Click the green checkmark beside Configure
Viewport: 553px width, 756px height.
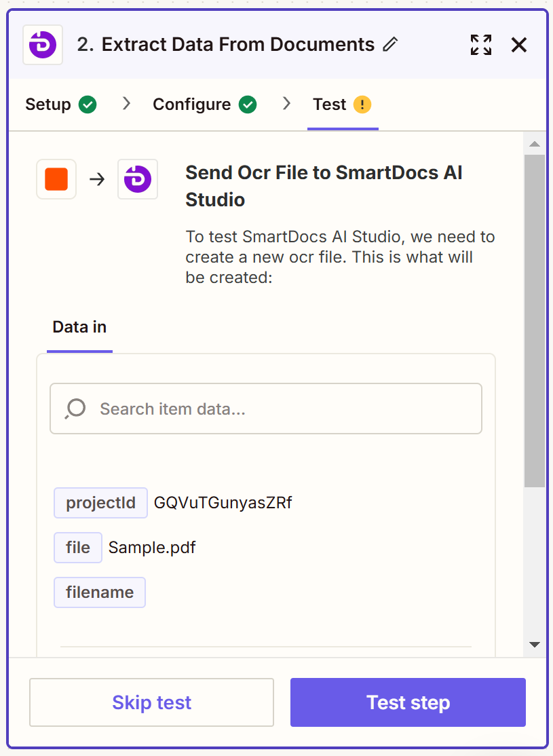click(x=248, y=104)
